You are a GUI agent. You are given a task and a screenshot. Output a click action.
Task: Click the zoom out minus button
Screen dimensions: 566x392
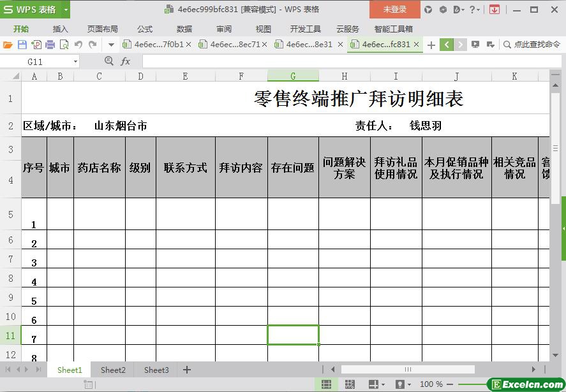(450, 384)
